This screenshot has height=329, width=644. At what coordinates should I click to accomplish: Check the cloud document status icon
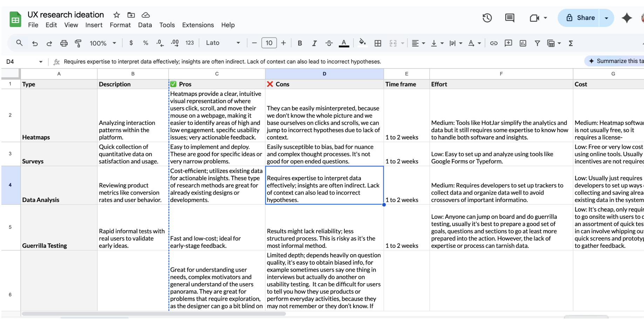[146, 15]
